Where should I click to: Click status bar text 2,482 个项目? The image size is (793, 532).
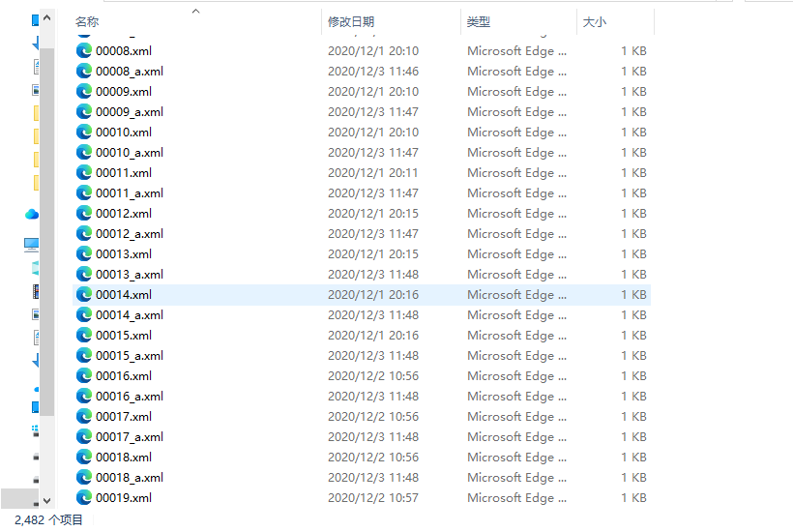48,519
